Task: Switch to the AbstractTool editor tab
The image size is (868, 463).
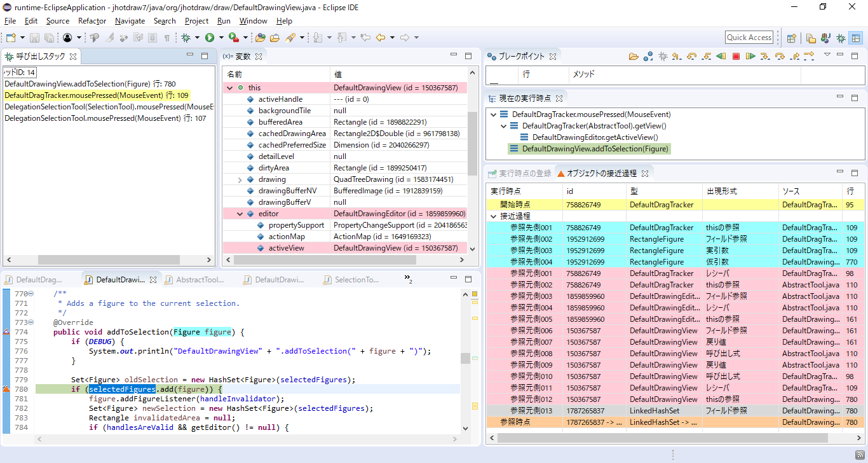Action: point(193,280)
